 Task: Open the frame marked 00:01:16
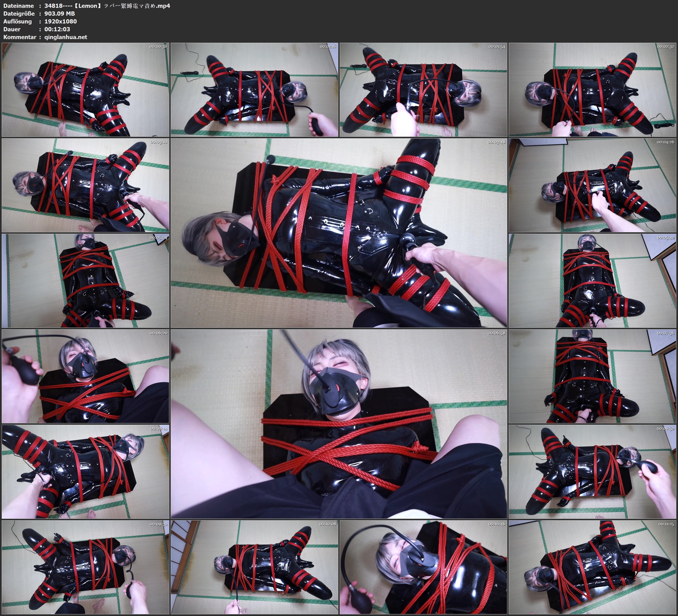tap(254, 90)
